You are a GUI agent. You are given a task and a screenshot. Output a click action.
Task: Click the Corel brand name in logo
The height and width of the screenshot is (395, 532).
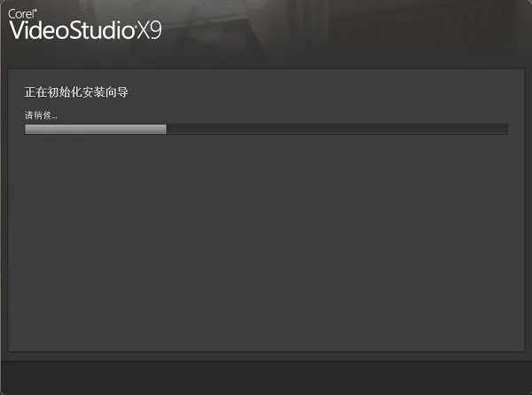pyautogui.click(x=21, y=14)
